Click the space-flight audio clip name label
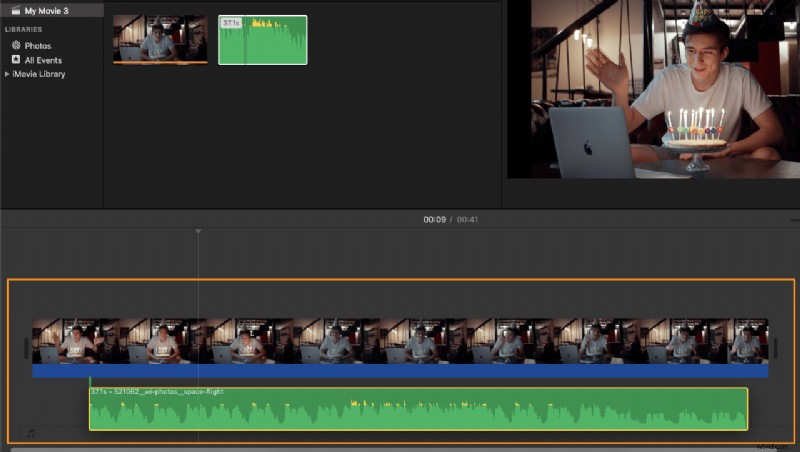 tap(157, 392)
